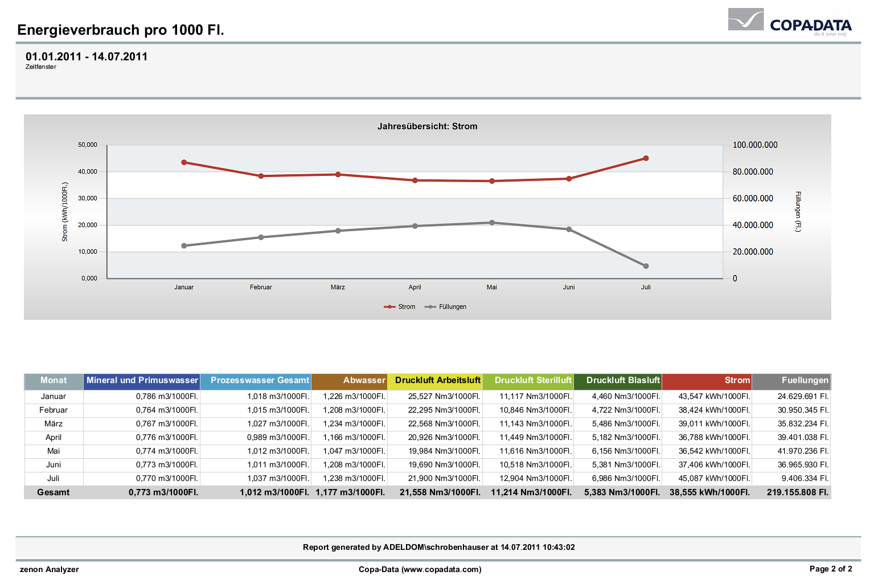This screenshot has height=588, width=878.
Task: Click the Zeitfenster label
Action: click(x=41, y=67)
